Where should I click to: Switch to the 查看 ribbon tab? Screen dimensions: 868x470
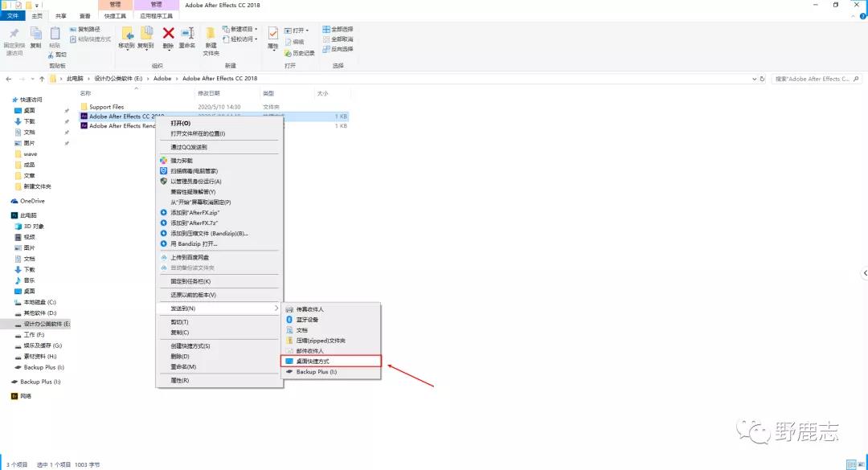pos(84,16)
